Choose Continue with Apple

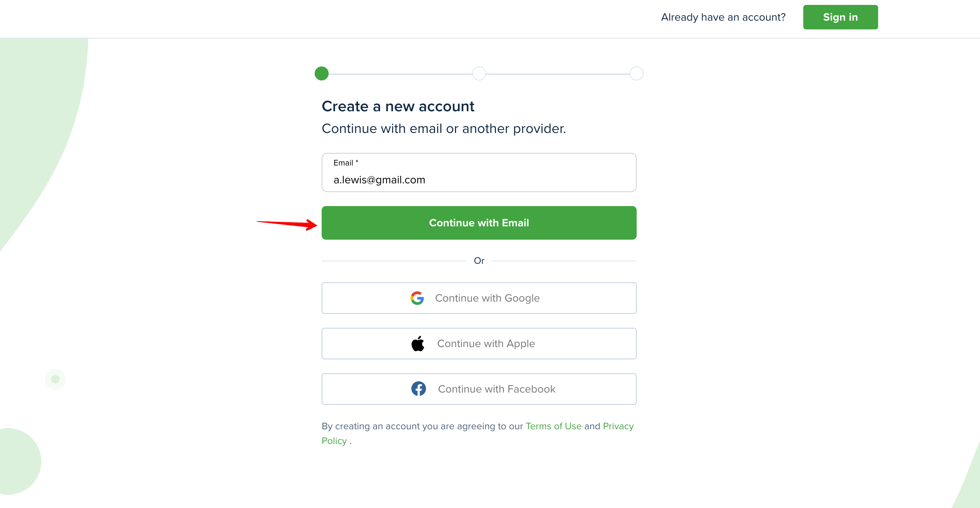coord(479,343)
